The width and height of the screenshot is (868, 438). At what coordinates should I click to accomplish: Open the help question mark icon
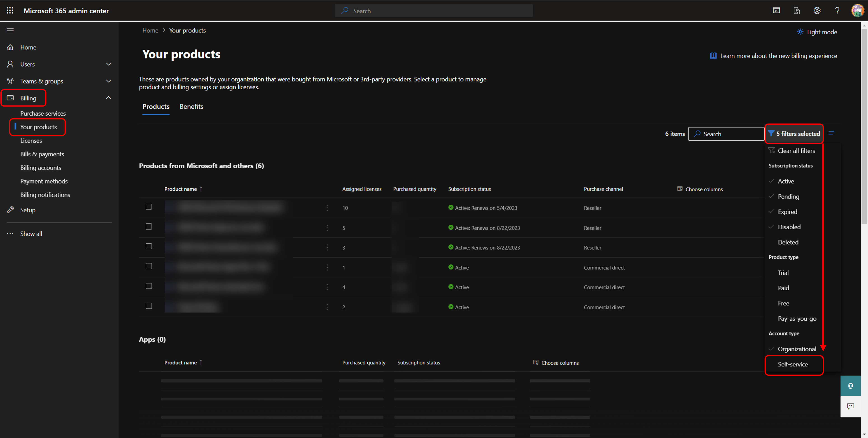[837, 11]
